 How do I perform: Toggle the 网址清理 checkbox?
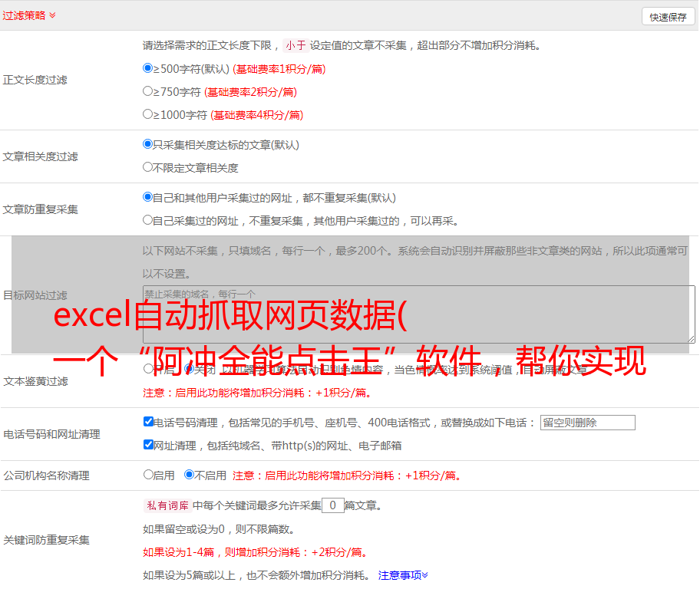(x=149, y=444)
